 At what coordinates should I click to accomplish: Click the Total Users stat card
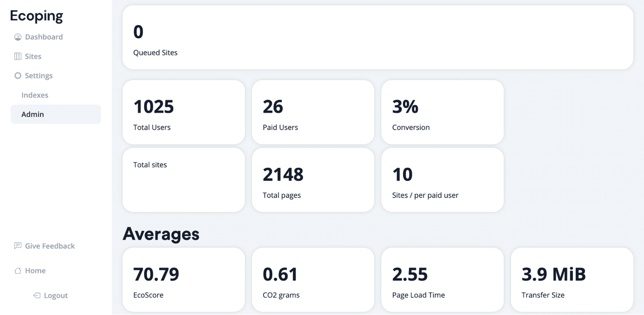click(x=184, y=112)
